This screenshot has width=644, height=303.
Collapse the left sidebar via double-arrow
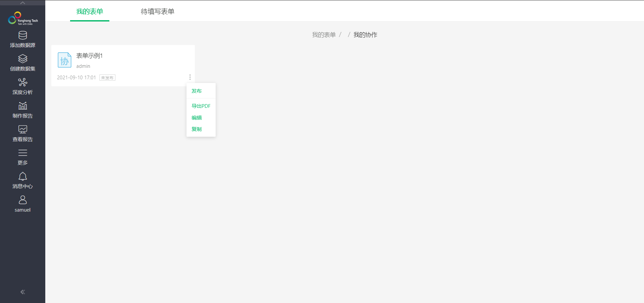click(x=22, y=292)
